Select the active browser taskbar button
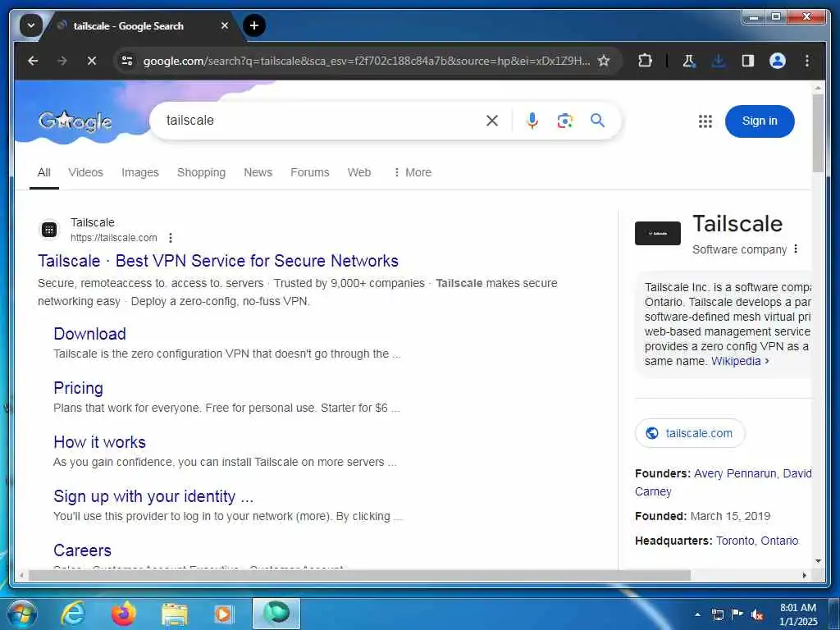 point(276,614)
